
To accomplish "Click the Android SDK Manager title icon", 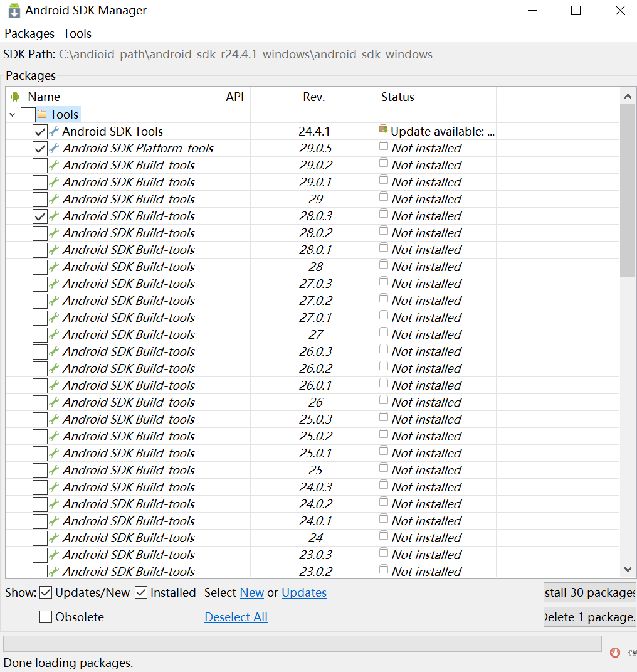I will [x=14, y=10].
